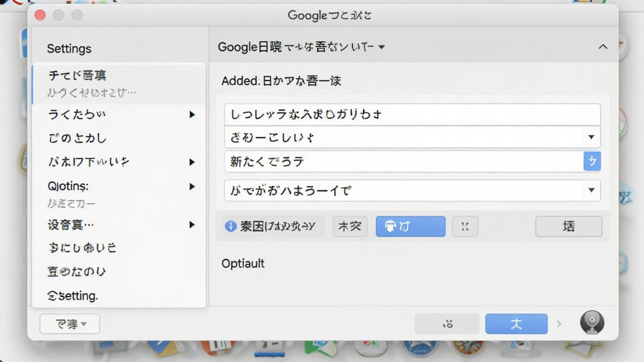Collapse the panel with top-right chevron
The width and height of the screenshot is (644, 362).
pos(602,47)
